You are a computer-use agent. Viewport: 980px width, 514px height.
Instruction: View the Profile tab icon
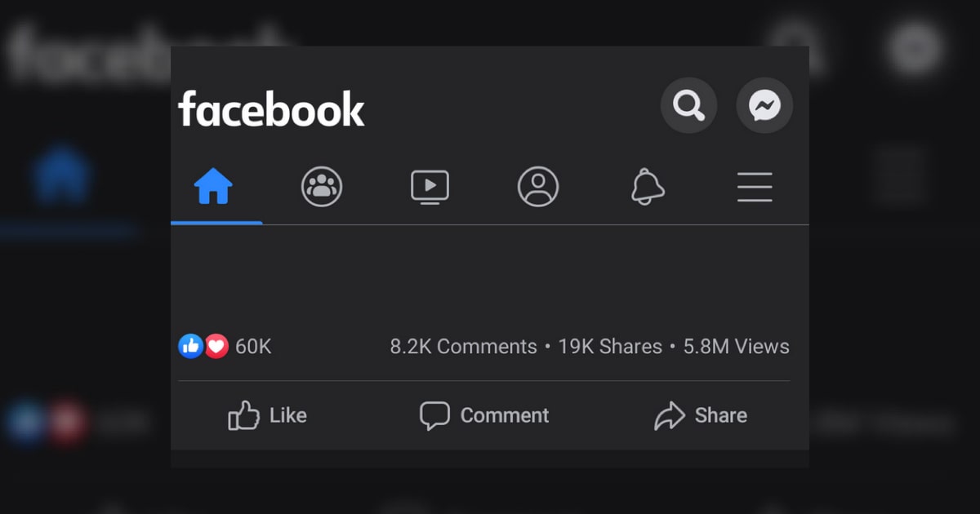538,187
